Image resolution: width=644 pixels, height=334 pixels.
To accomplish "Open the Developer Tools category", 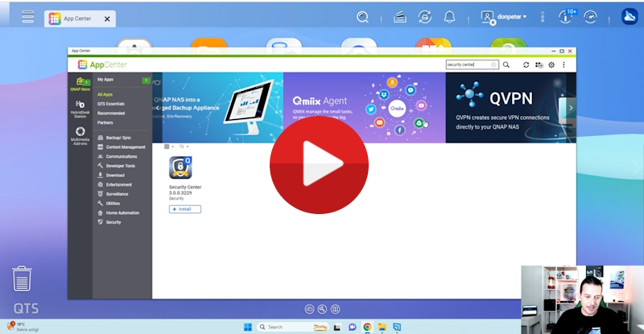I will point(116,166).
